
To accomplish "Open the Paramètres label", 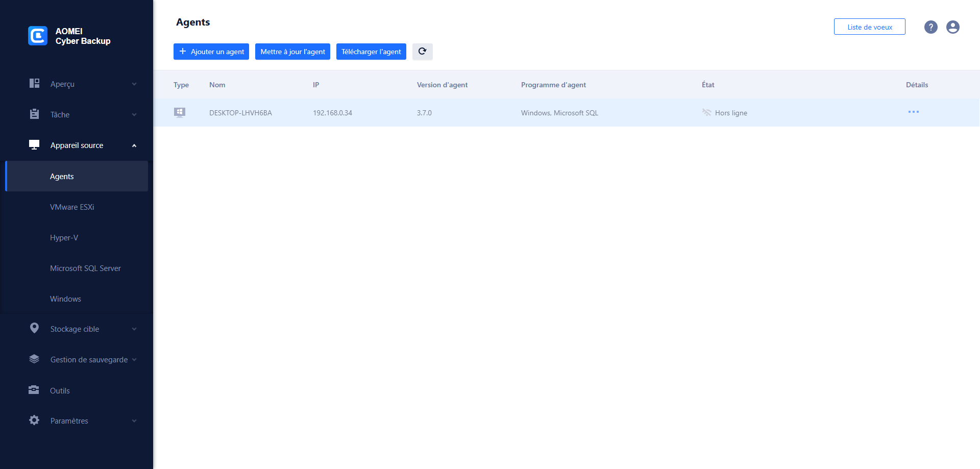I will click(x=69, y=421).
